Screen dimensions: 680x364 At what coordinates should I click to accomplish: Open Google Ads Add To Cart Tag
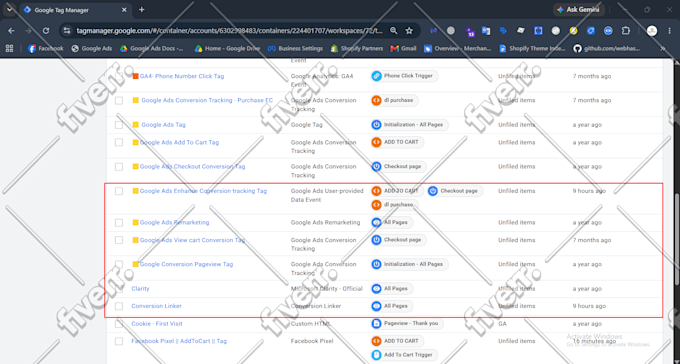pyautogui.click(x=179, y=142)
